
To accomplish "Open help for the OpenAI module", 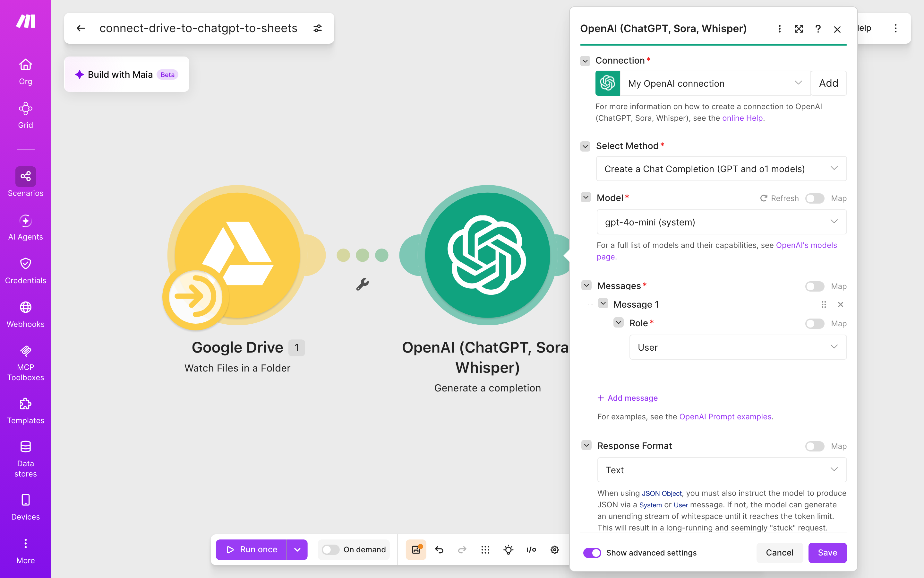I will 818,29.
